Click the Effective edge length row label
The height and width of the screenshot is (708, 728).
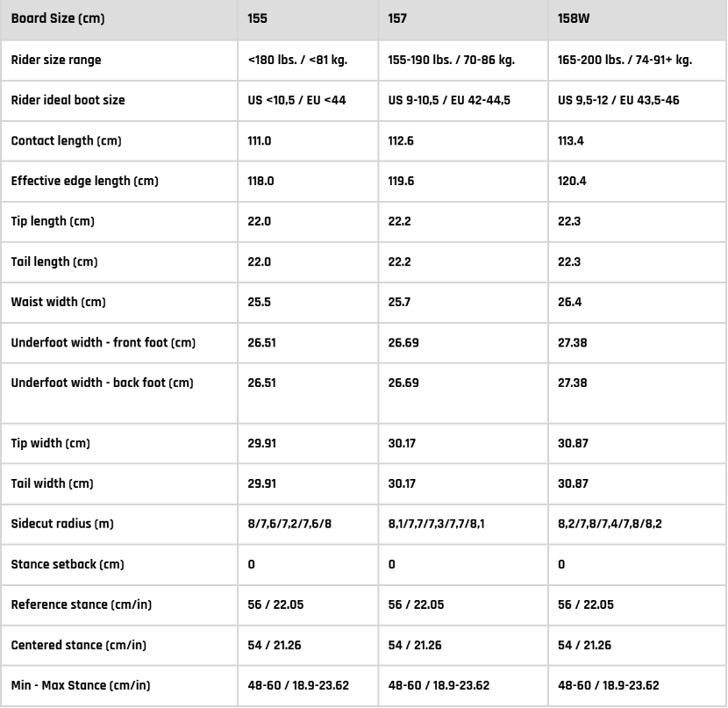(x=84, y=181)
